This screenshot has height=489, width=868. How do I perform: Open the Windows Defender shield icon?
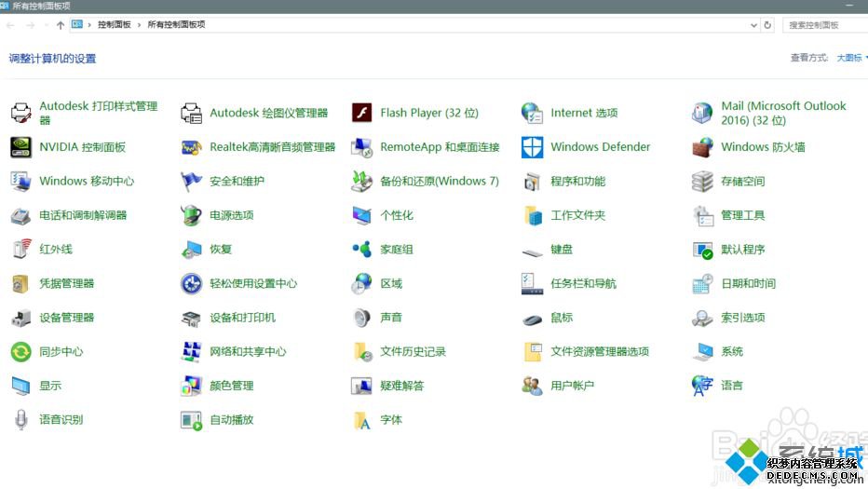(x=533, y=147)
